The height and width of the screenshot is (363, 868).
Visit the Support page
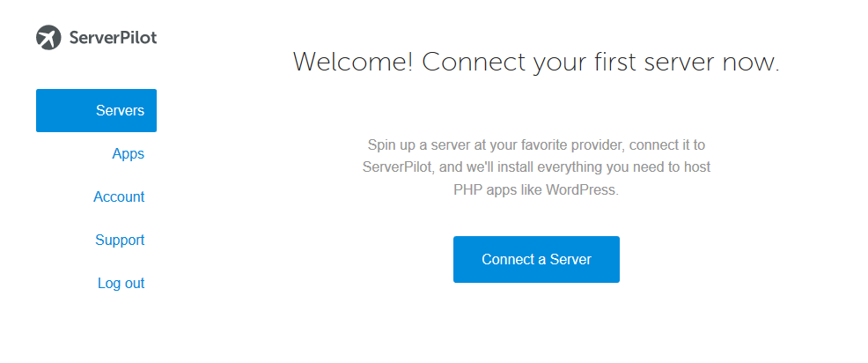(120, 240)
